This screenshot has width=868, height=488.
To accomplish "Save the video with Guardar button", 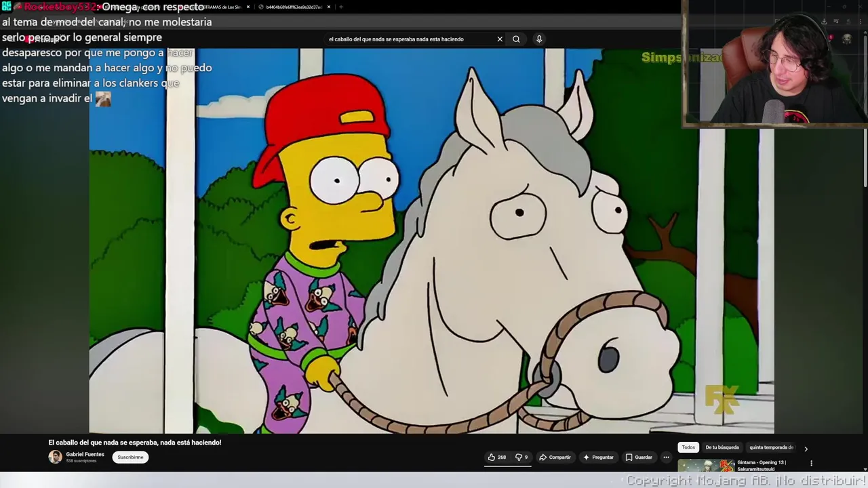I will [x=639, y=457].
